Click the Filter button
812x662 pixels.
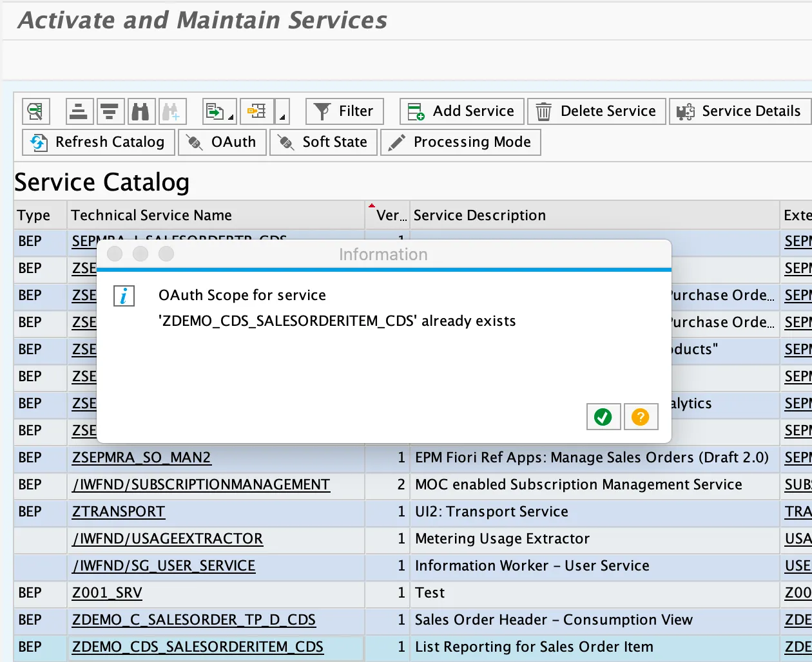344,111
